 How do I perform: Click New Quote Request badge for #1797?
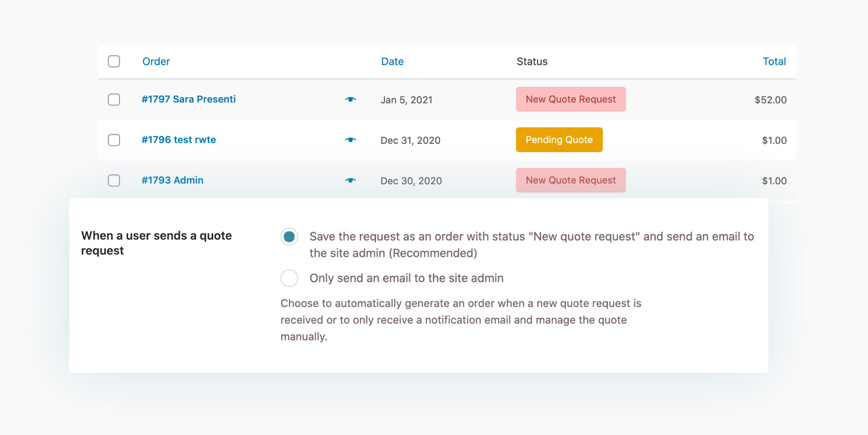click(x=570, y=99)
